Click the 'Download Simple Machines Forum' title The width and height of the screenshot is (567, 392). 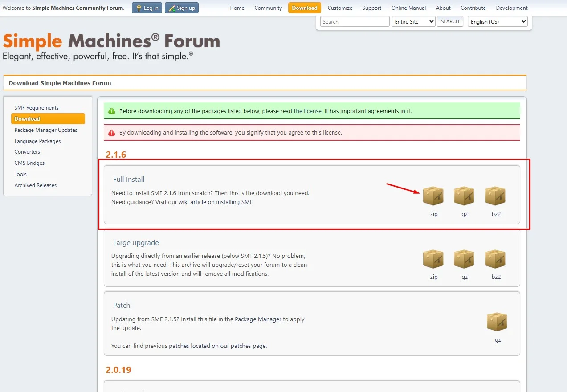coord(60,83)
